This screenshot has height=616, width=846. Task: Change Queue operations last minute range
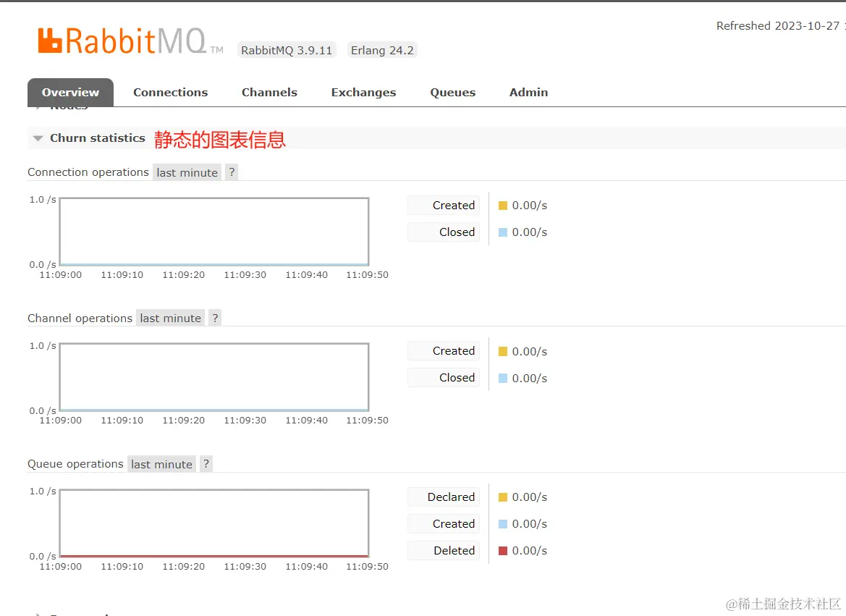click(x=161, y=464)
